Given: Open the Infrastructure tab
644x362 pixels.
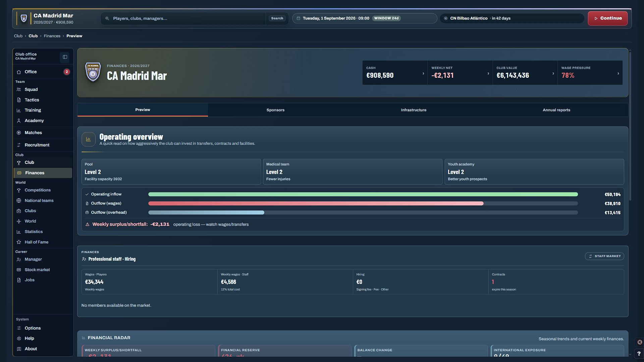Looking at the screenshot, I should (x=414, y=110).
